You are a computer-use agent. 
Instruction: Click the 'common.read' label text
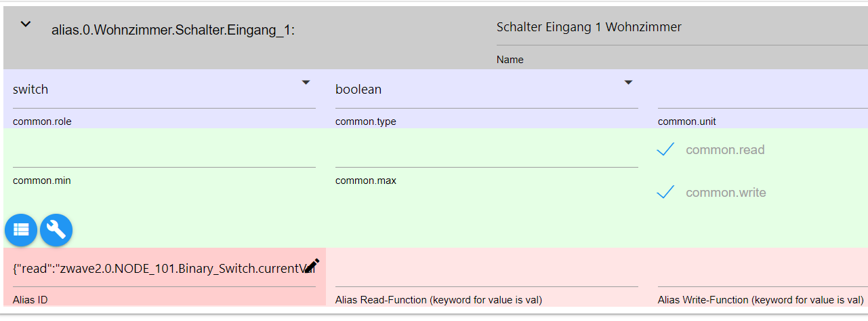[725, 150]
